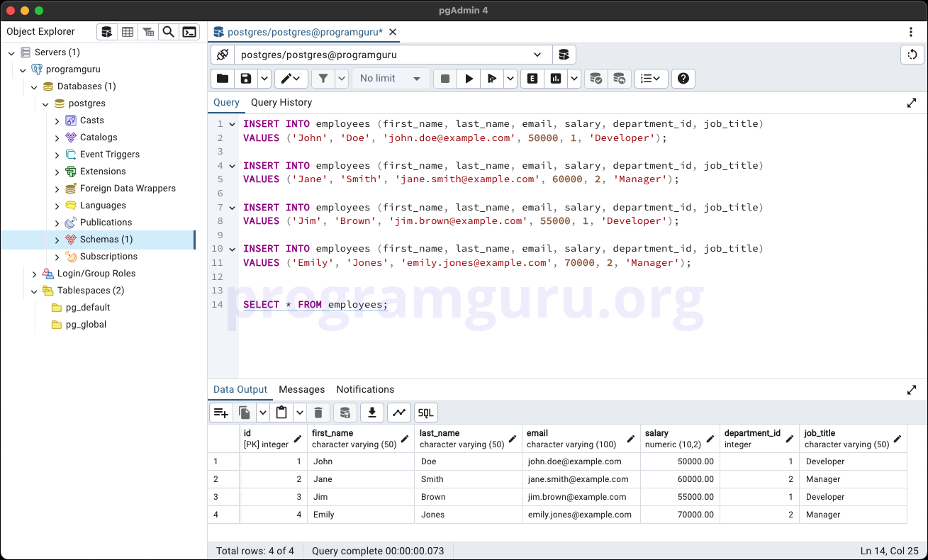Expand the Casts tree node
The image size is (928, 560).
pyautogui.click(x=57, y=121)
